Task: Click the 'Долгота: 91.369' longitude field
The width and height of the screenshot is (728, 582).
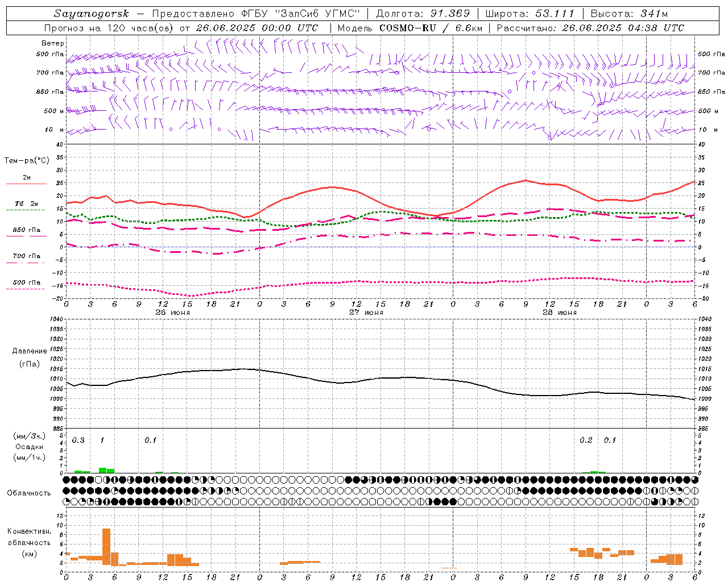Action: (x=423, y=14)
